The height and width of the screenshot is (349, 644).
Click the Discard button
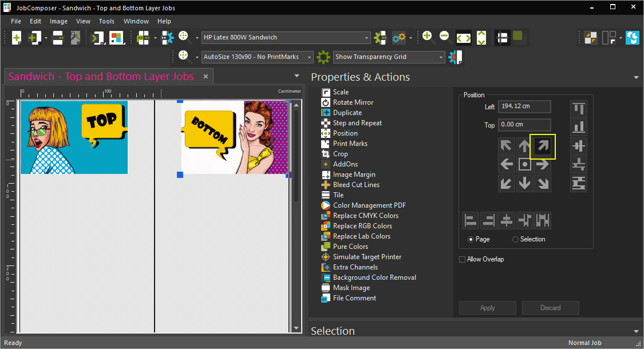tap(550, 308)
